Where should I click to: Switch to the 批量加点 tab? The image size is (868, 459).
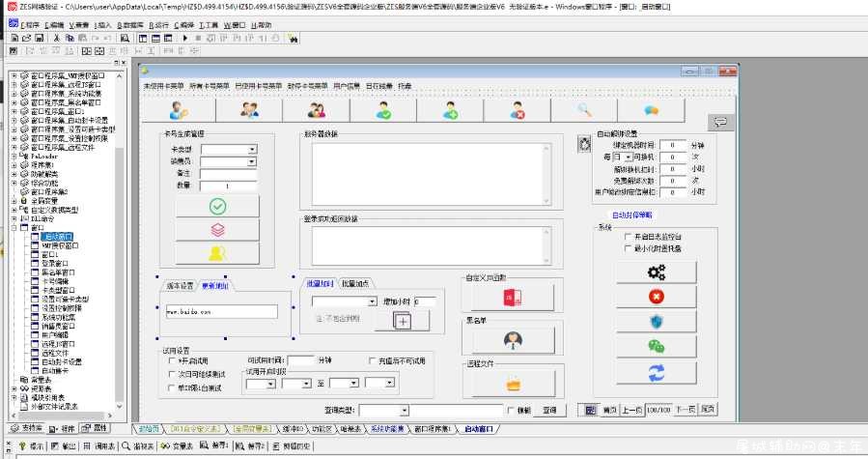click(x=355, y=283)
